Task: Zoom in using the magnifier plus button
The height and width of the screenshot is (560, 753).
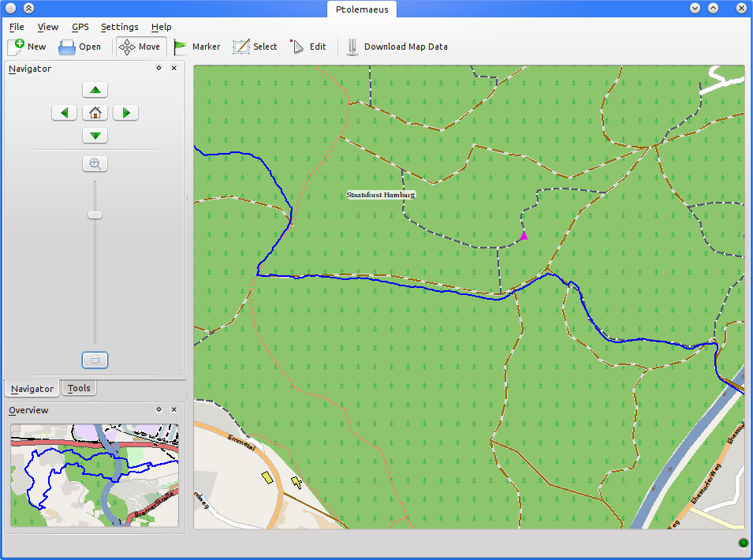Action: point(95,164)
